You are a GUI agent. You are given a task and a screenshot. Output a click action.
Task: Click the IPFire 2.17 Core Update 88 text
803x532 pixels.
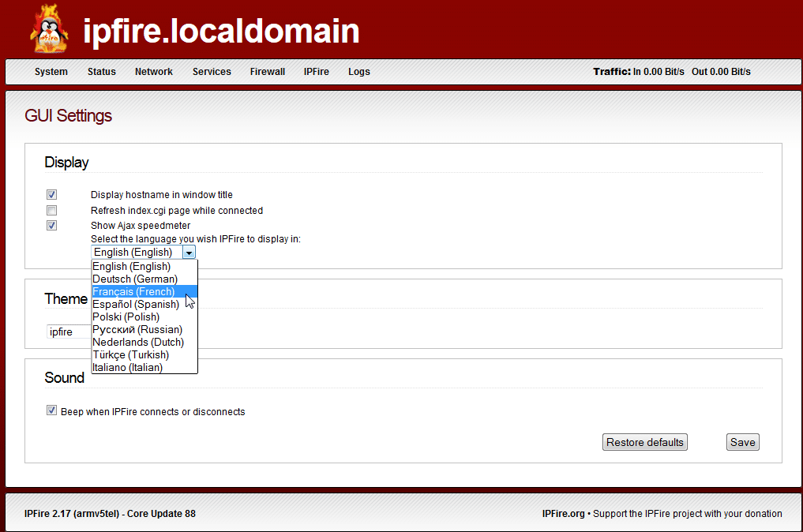pyautogui.click(x=110, y=514)
